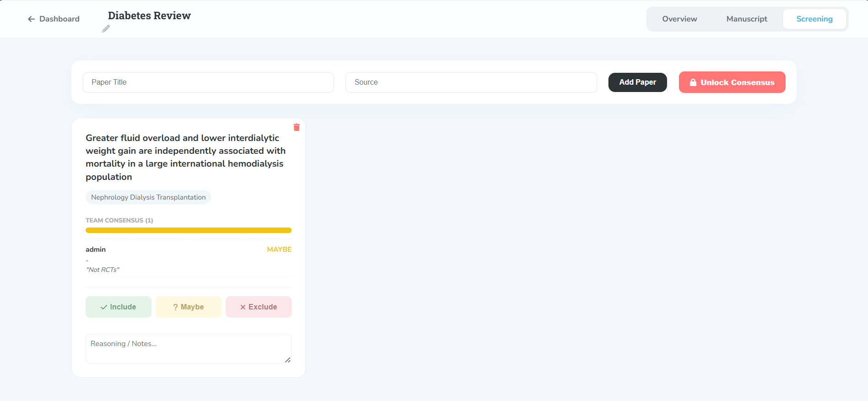The width and height of the screenshot is (868, 401).
Task: Click the lock icon on Unlock Consensus
Action: point(693,82)
